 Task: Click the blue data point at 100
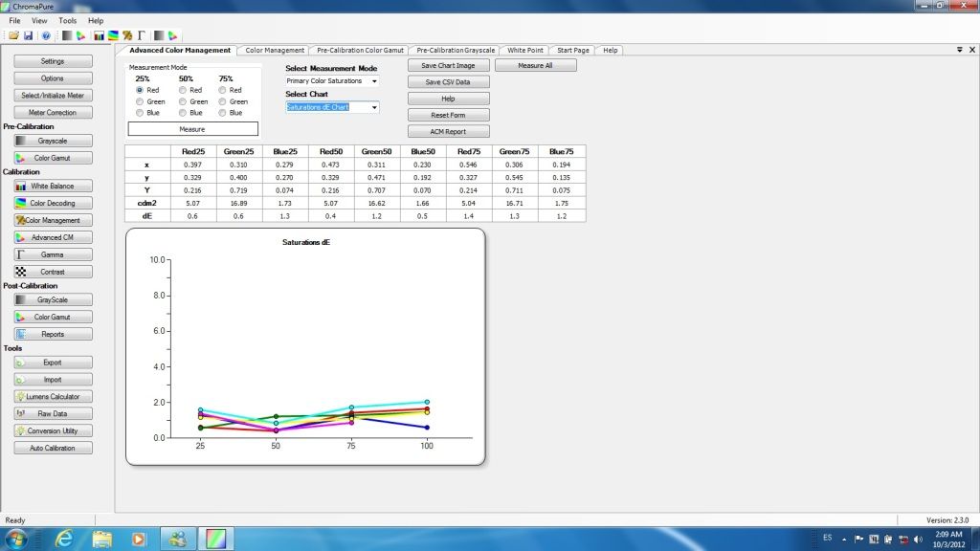(x=427, y=428)
